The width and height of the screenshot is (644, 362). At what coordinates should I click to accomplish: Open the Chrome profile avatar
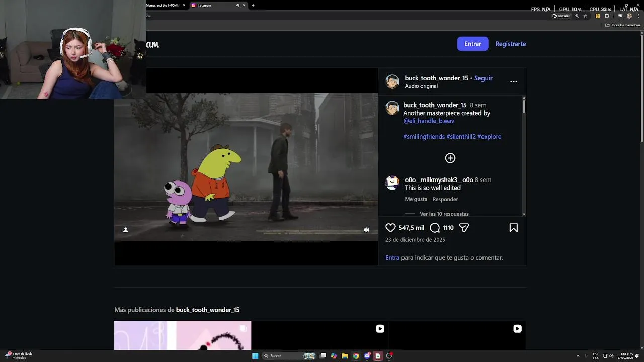pos(629,16)
